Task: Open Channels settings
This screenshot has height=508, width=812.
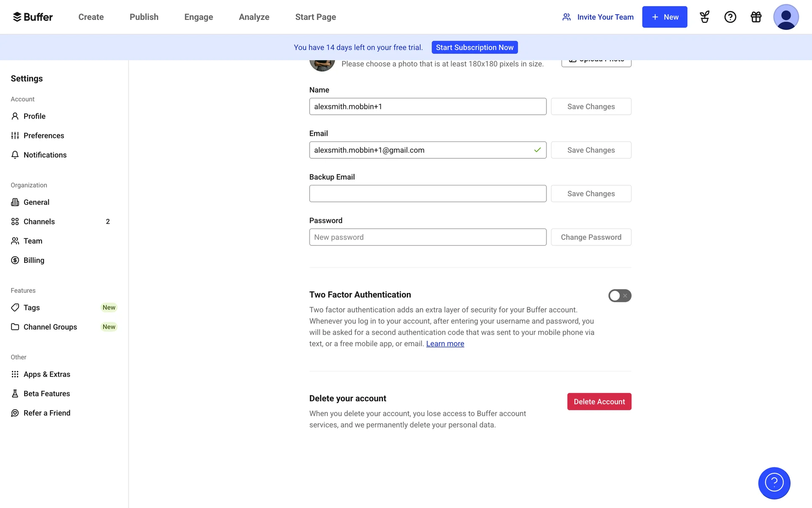Action: (39, 221)
